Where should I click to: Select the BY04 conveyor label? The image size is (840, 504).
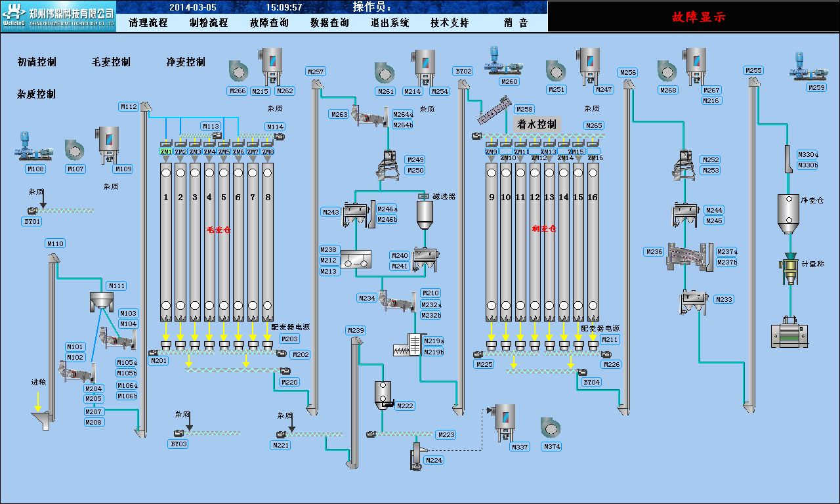pyautogui.click(x=591, y=382)
